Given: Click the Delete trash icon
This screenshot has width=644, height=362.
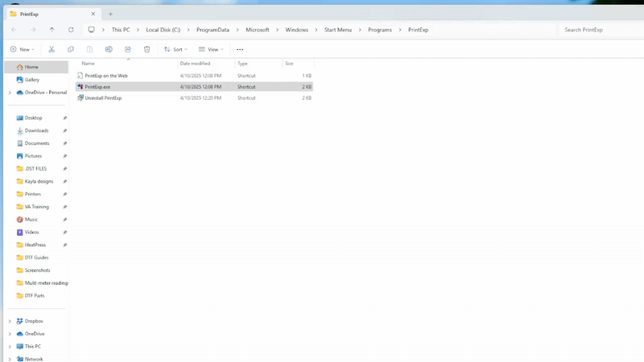Looking at the screenshot, I should click(147, 49).
